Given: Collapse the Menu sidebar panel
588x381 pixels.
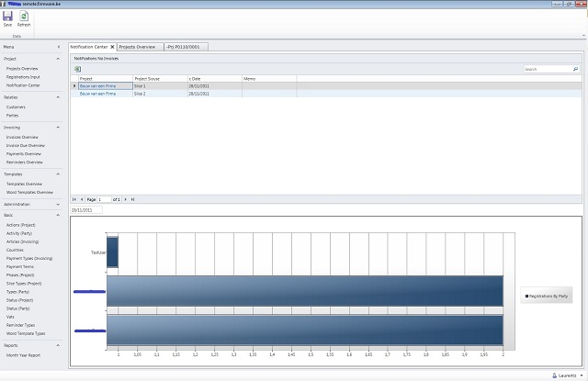Looking at the screenshot, I should (59, 47).
